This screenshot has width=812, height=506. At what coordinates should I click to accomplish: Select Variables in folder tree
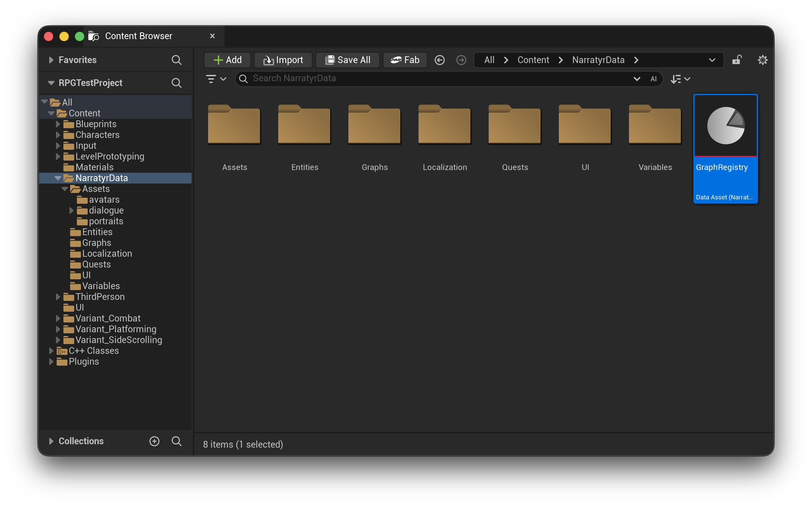tap(101, 286)
